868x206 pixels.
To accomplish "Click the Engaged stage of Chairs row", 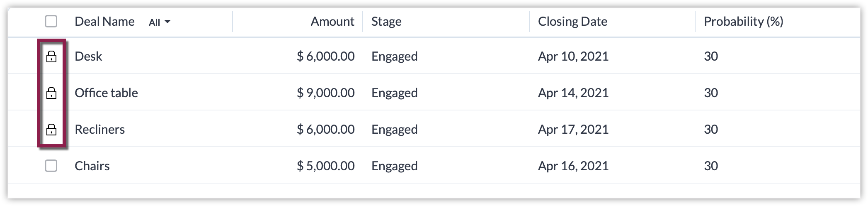I will pyautogui.click(x=394, y=166).
